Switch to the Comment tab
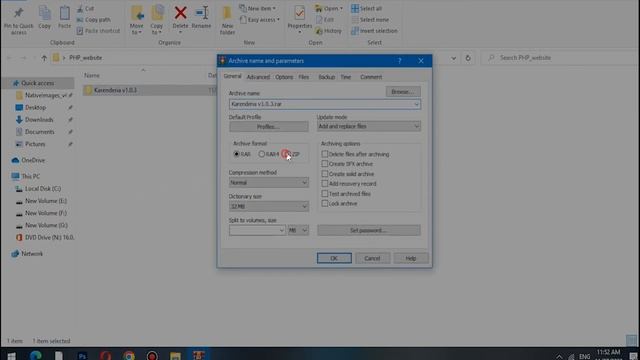The width and height of the screenshot is (640, 360). pyautogui.click(x=371, y=77)
